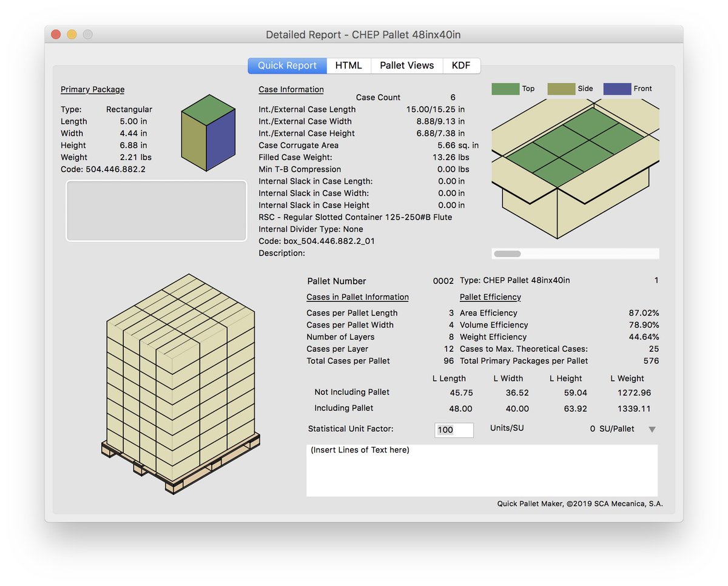Image resolution: width=728 pixels, height=586 pixels.
Task: Switch to the HTML tab
Action: tap(348, 65)
